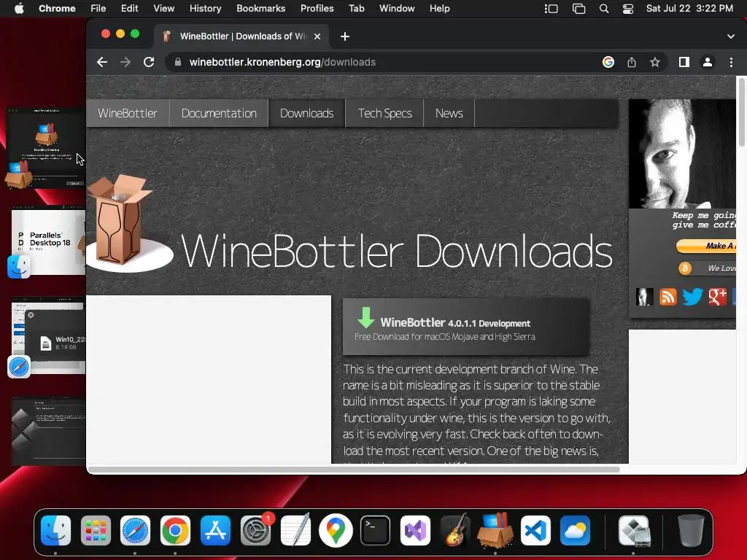The width and height of the screenshot is (747, 560).
Task: Open App Store from the Dock
Action: coord(215,531)
